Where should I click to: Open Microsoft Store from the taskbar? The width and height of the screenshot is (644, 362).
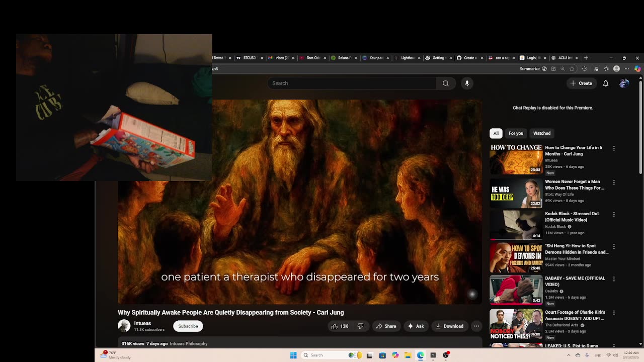(x=382, y=355)
